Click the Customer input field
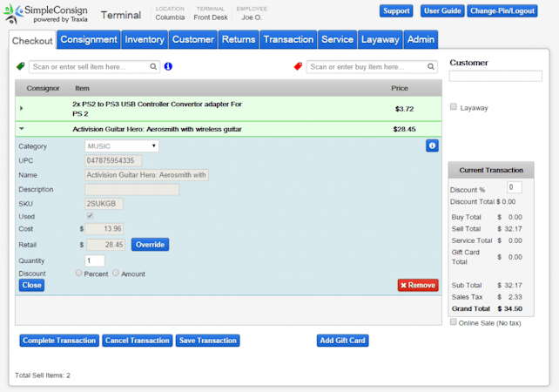Viewport: 559px width, 392px height. tap(495, 76)
